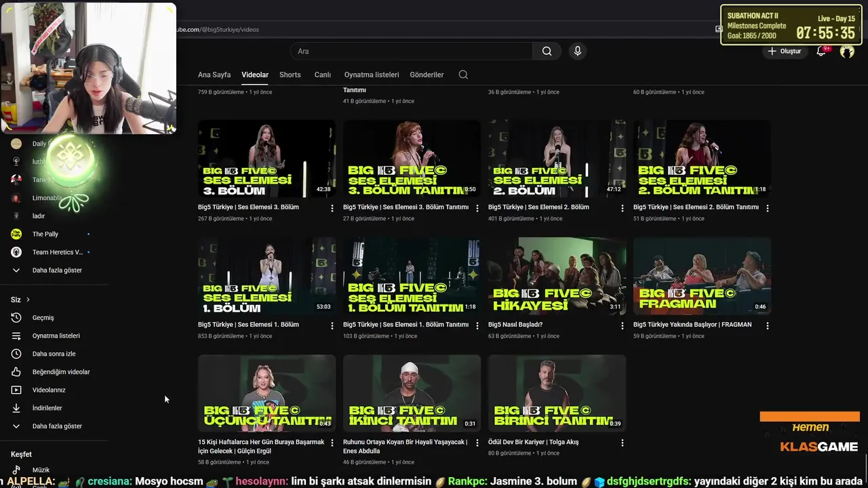Click the Daha sonra izle clock icon
The width and height of the screenshot is (868, 488).
pos(16,354)
